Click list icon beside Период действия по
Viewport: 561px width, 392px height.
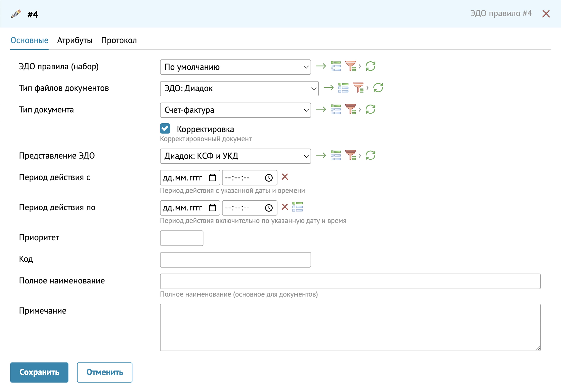(298, 207)
